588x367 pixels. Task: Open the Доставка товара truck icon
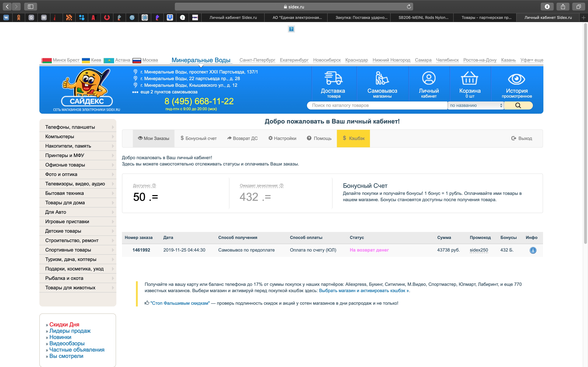pos(334,78)
